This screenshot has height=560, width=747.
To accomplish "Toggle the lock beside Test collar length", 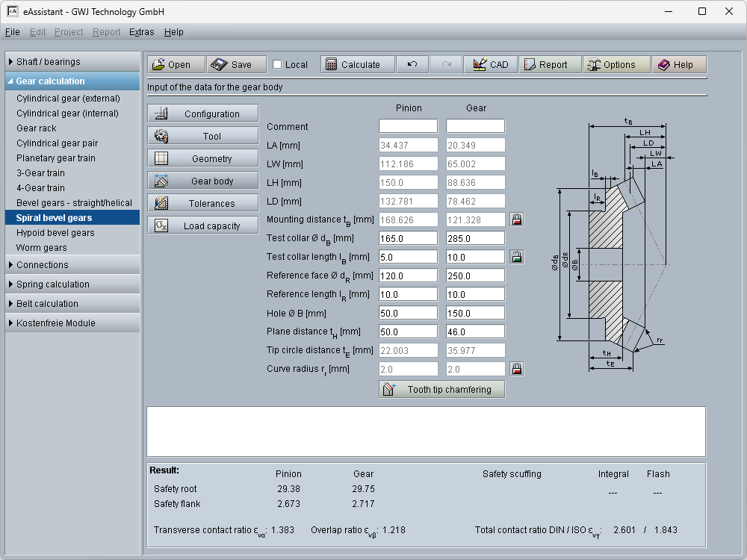I will pos(516,257).
